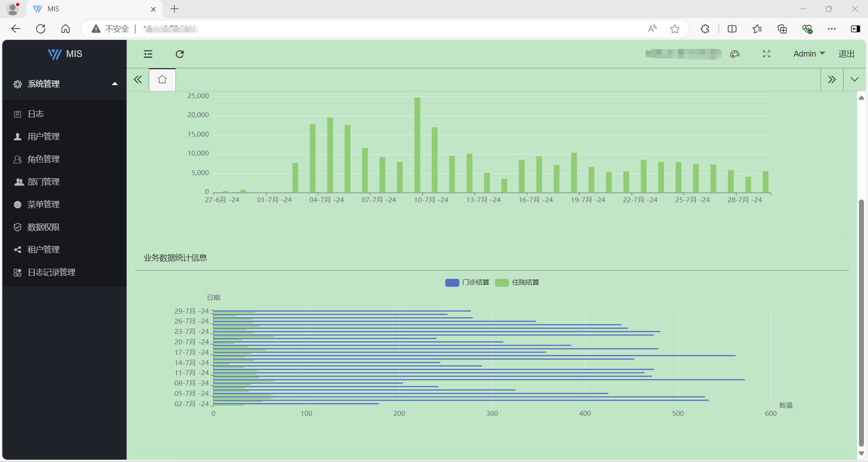The image size is (868, 462).
Task: Open browser collections icon
Action: coord(782,29)
